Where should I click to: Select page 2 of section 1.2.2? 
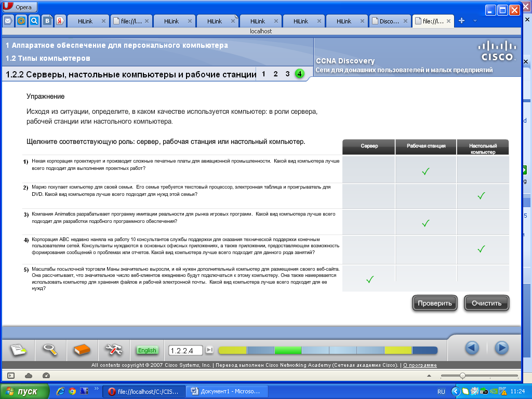[275, 74]
